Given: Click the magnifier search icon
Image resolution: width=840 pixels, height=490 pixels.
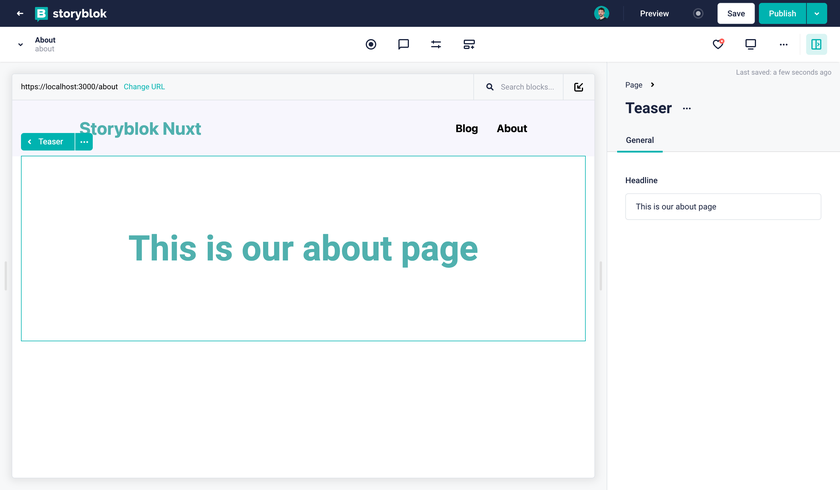Looking at the screenshot, I should point(490,87).
